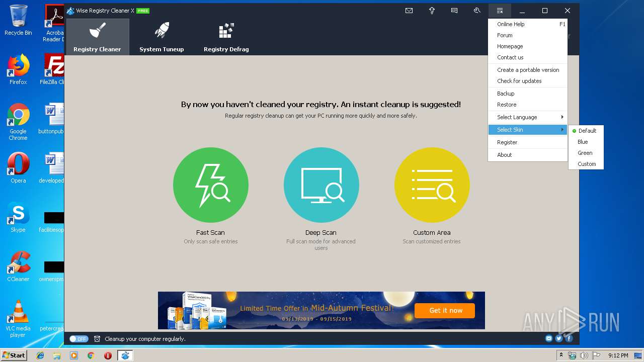Open Forum from the menu
The image size is (644, 362).
click(528, 35)
